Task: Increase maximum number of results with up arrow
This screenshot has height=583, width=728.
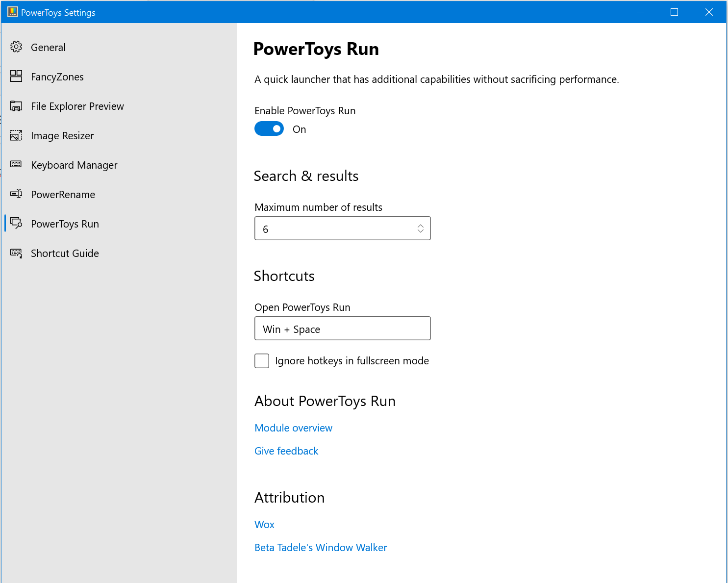Action: pos(421,225)
